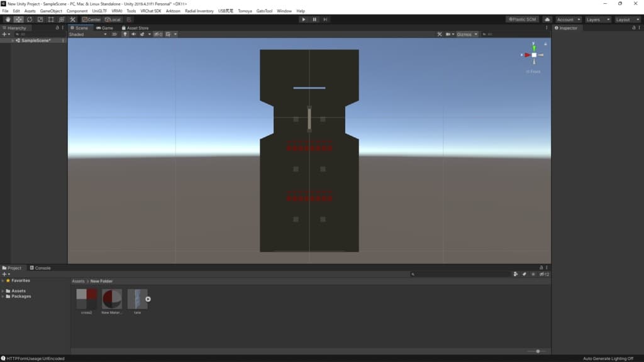Open the GameObject menu

[50, 11]
